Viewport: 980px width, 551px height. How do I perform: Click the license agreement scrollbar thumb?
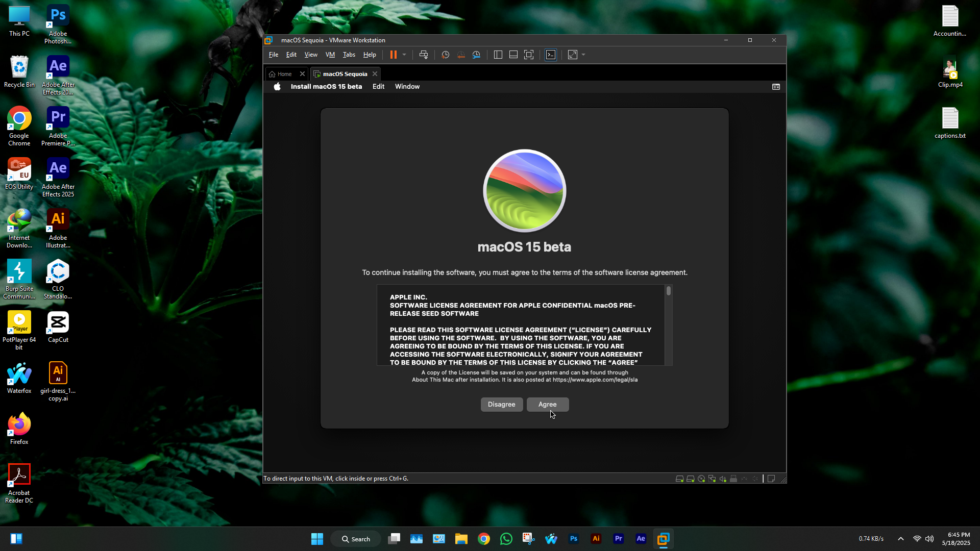669,291
